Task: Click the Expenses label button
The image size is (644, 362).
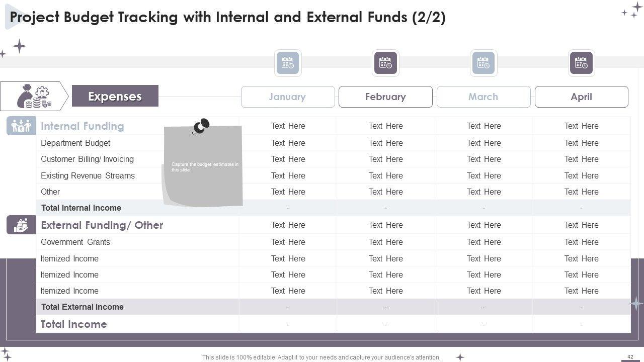Action: tap(115, 96)
